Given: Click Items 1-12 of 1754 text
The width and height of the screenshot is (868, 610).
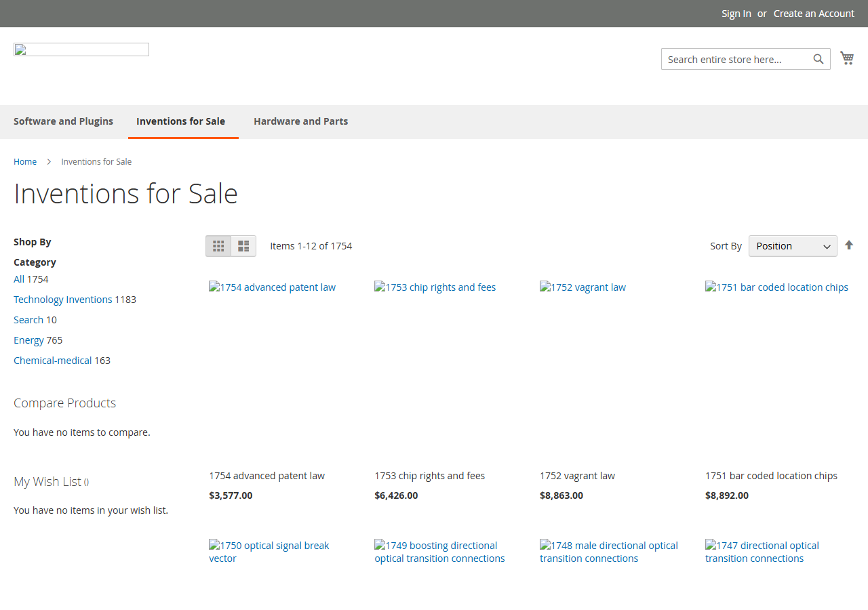Looking at the screenshot, I should (x=311, y=246).
